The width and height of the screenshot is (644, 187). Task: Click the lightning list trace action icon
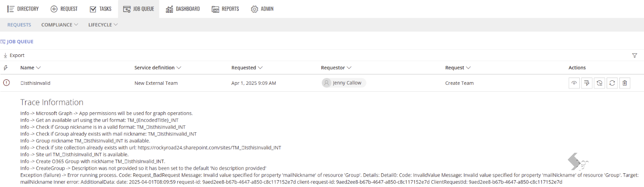(x=587, y=83)
